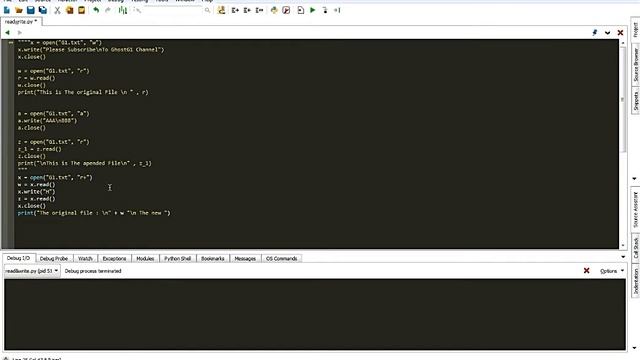Click the green vertical bars toolbar icon
Viewport: 640px width, 360px height.
point(122,10)
